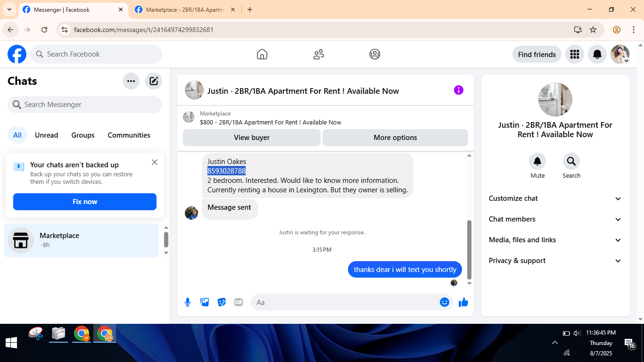Open the Friends icon in top navigation
Screen dimensions: 644x362
coord(319,54)
